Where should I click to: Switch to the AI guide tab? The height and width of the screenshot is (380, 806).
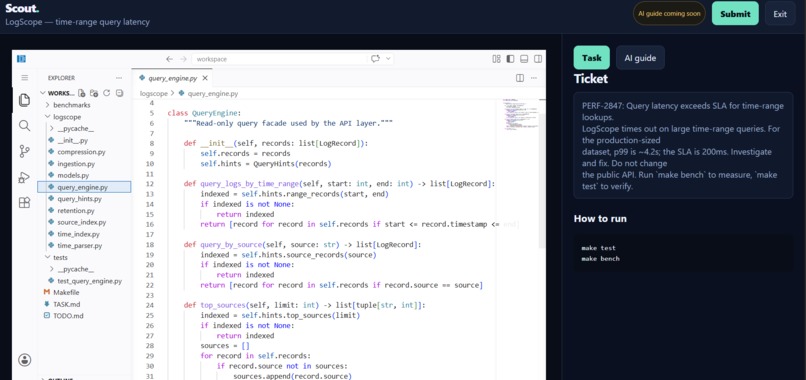(x=640, y=58)
